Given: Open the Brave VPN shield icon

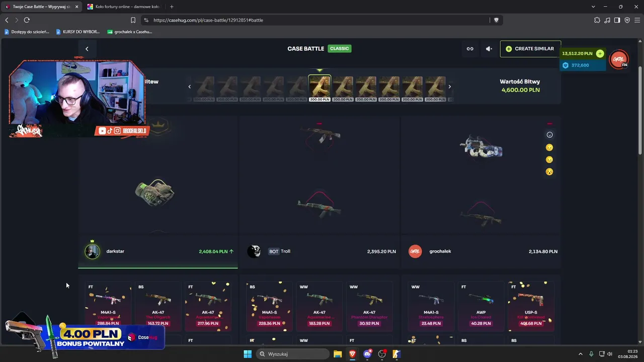Looking at the screenshot, I should click(x=627, y=20).
